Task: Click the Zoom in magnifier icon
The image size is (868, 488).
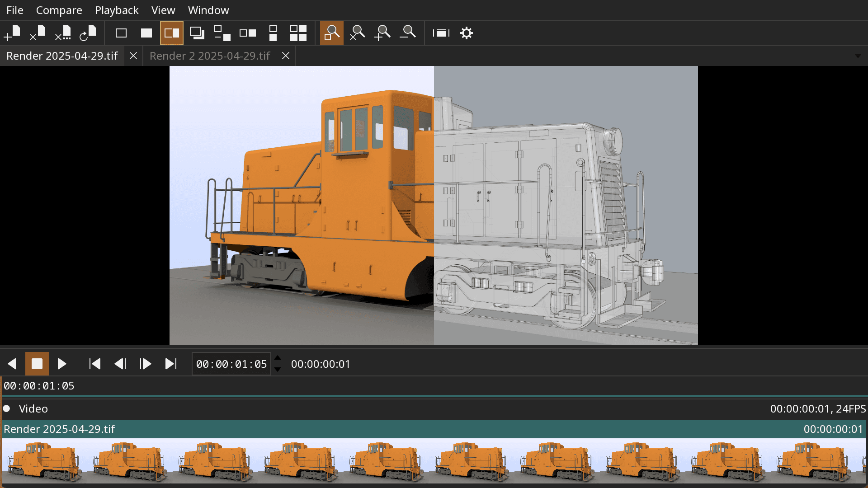Action: (382, 33)
